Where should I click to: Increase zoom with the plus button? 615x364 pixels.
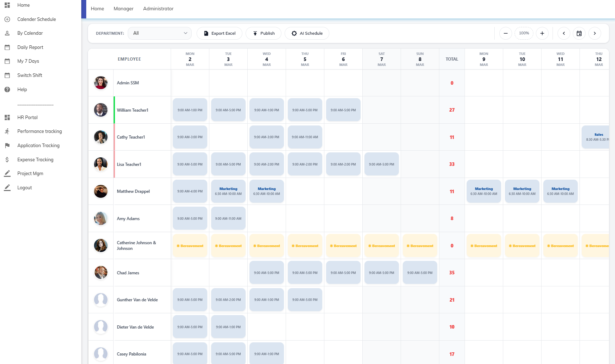tap(542, 33)
